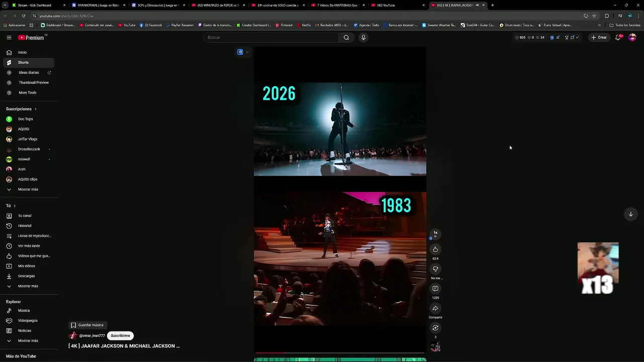Screen dimensions: 644x362
Task: Start voice search with microphone
Action: 363,37
